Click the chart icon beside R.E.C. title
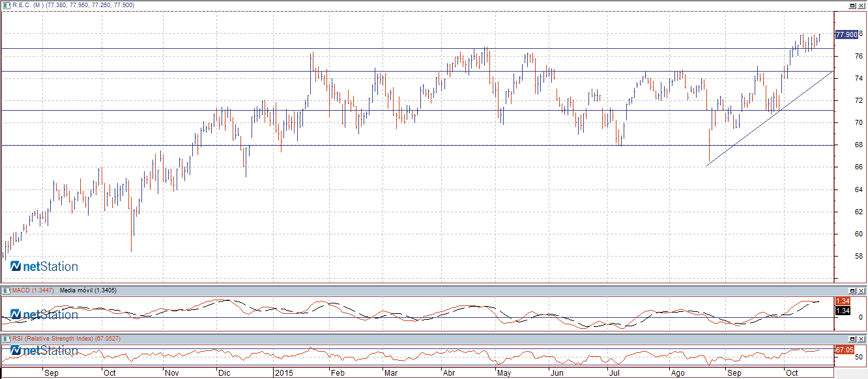This screenshot has height=379, width=868. coord(6,5)
